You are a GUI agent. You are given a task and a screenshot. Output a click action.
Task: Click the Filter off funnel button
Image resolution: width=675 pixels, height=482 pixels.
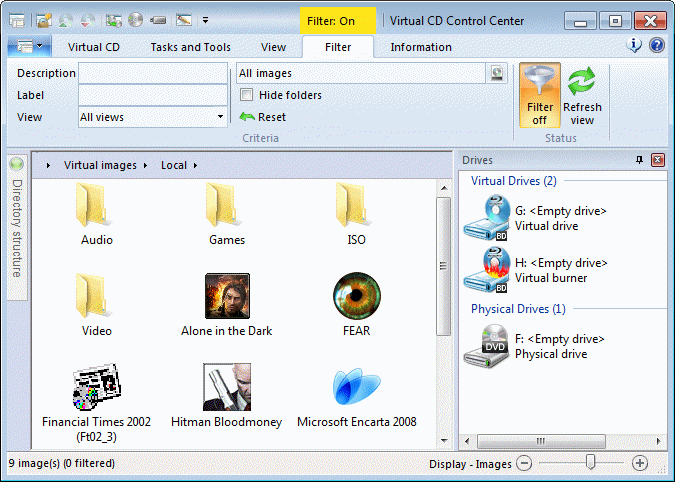coord(539,96)
